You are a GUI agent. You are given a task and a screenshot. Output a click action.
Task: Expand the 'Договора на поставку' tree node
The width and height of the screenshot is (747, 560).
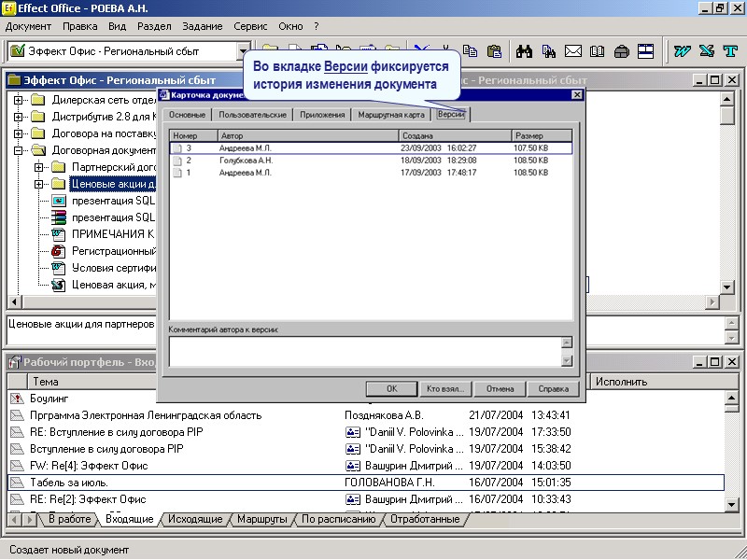(x=18, y=133)
